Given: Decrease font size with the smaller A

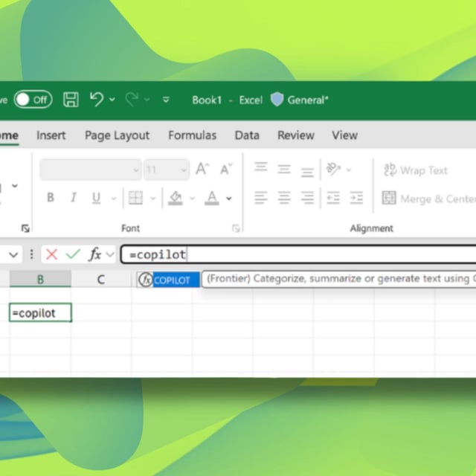Looking at the screenshot, I should click(x=226, y=169).
